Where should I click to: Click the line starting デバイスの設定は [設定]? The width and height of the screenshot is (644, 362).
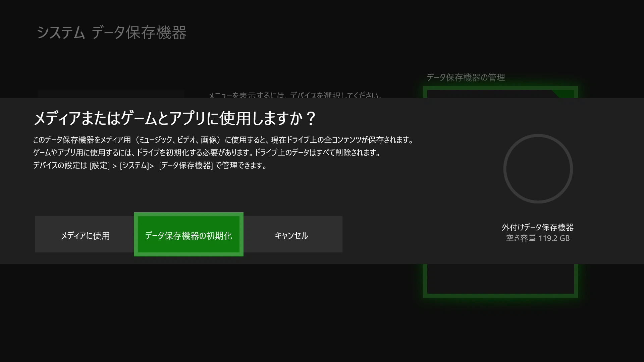tap(150, 165)
